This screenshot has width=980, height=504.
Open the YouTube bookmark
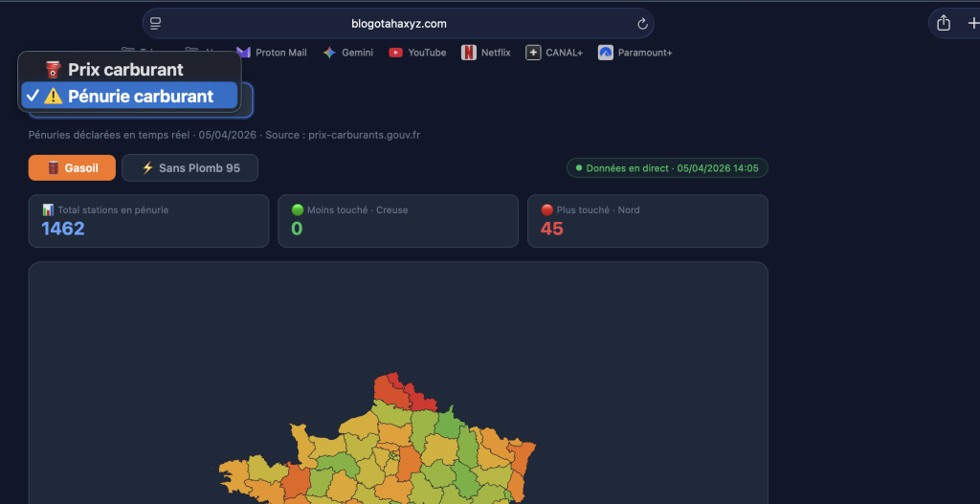click(417, 53)
